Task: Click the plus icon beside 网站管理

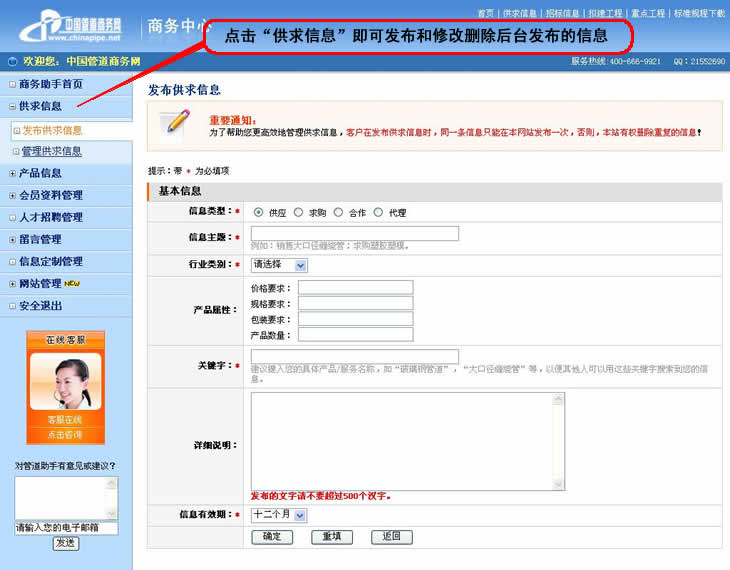Action: pyautogui.click(x=12, y=284)
